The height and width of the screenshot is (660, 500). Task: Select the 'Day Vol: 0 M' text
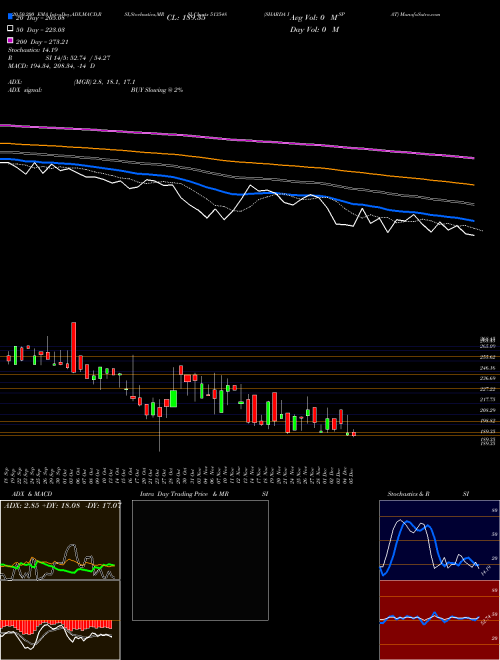click(314, 29)
